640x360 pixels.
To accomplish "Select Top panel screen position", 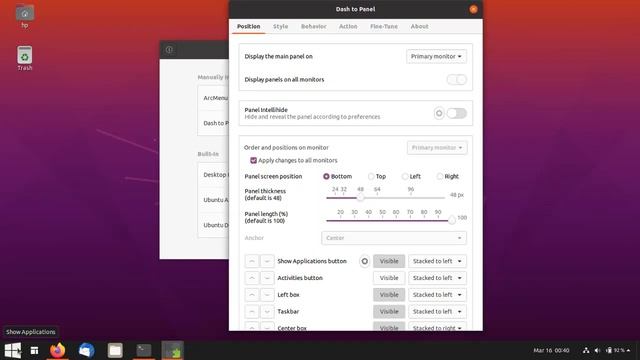I will (371, 176).
